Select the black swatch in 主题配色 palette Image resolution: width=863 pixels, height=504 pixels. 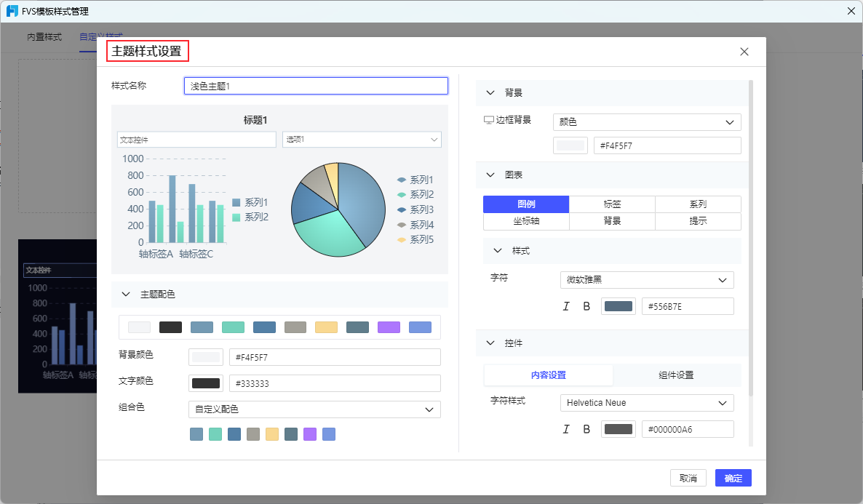coord(170,327)
